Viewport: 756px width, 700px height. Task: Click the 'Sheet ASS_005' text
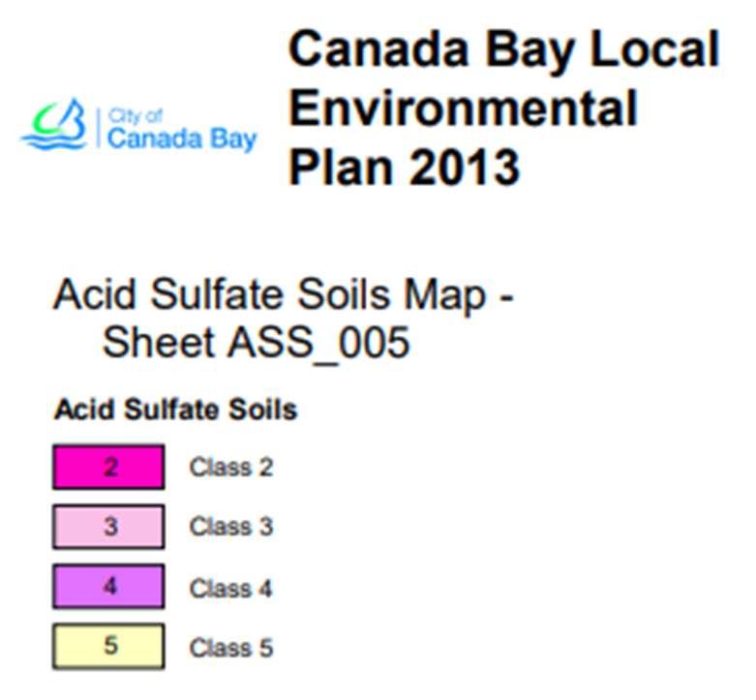256,343
